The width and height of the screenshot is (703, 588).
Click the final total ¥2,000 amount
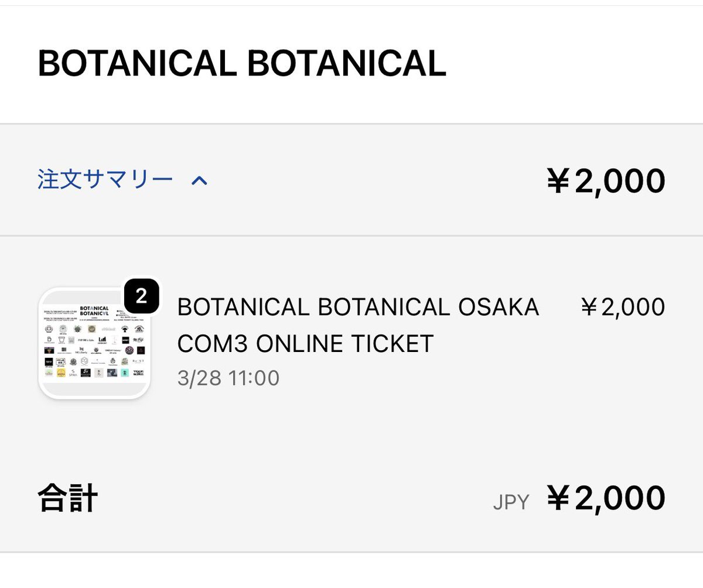click(606, 498)
